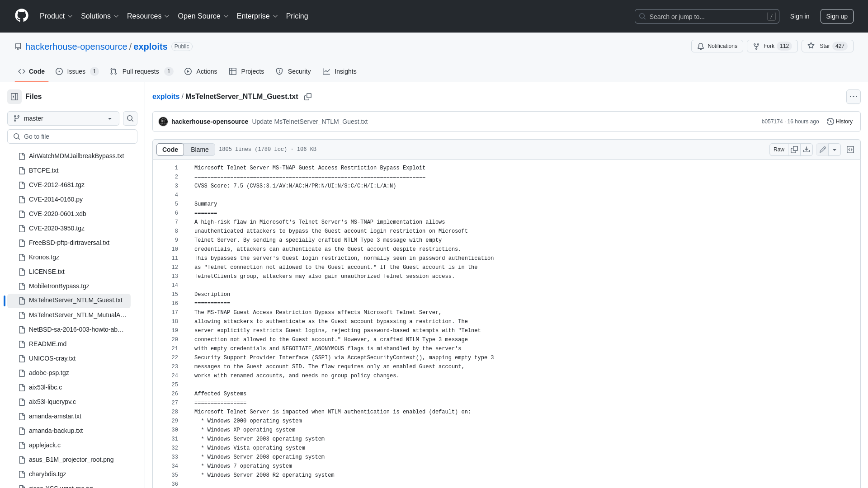Copy raw file contents icon
Viewport: 868px width, 488px height.
(794, 150)
